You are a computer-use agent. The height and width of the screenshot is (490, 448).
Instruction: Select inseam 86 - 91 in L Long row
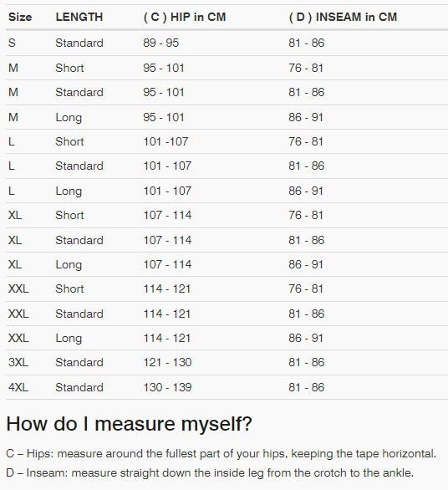point(306,191)
